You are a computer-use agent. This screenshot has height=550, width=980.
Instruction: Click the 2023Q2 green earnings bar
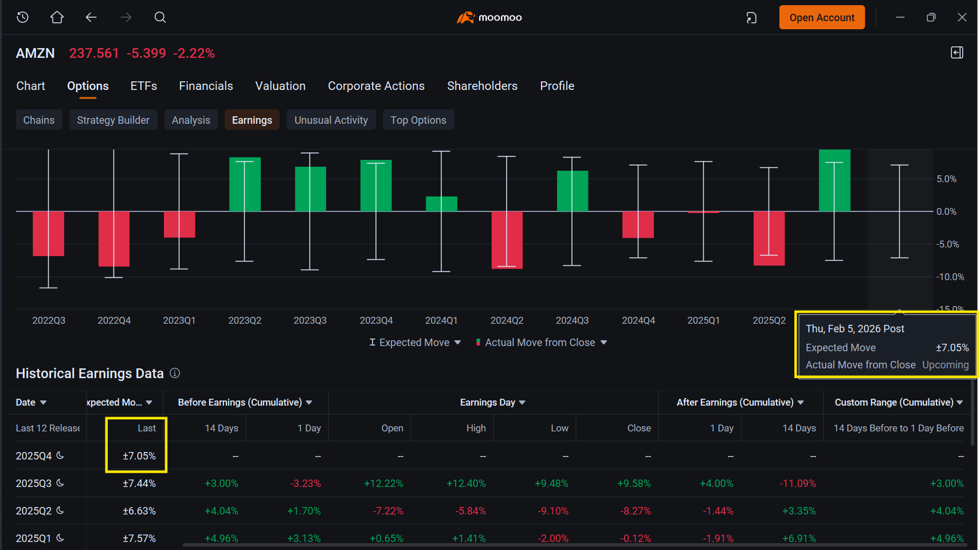point(245,184)
